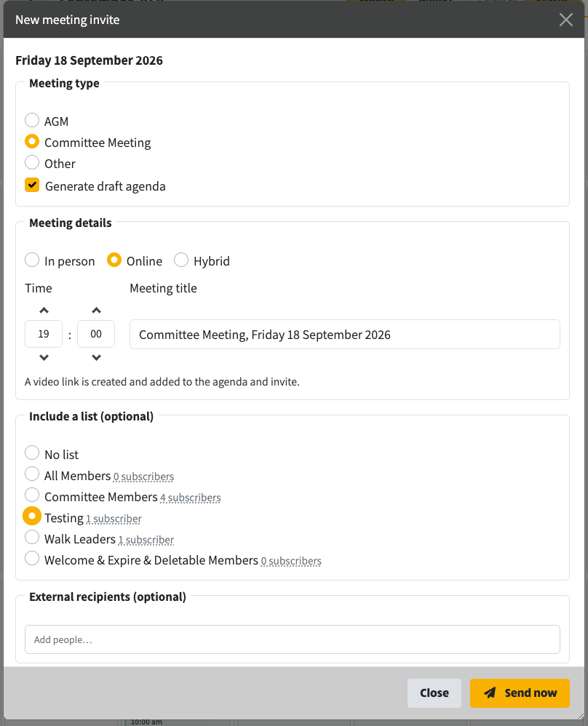Screen dimensions: 588x726
Task: Click the hour input box showing 19
Action: tap(44, 334)
